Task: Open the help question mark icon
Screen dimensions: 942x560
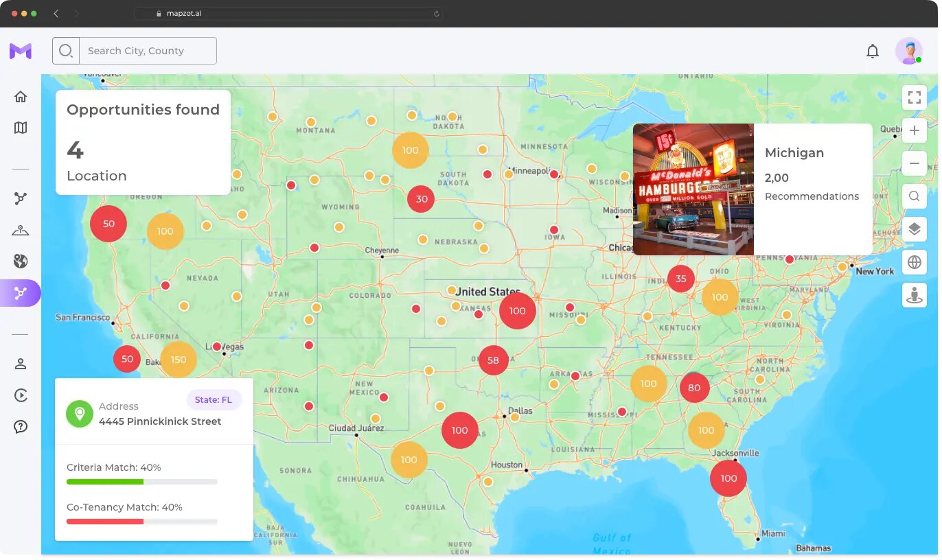Action: 21,427
